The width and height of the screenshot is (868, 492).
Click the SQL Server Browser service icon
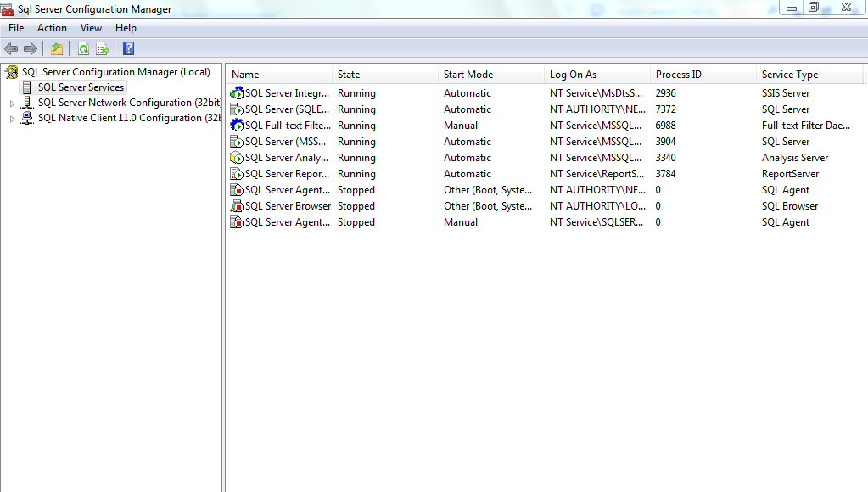(x=237, y=206)
